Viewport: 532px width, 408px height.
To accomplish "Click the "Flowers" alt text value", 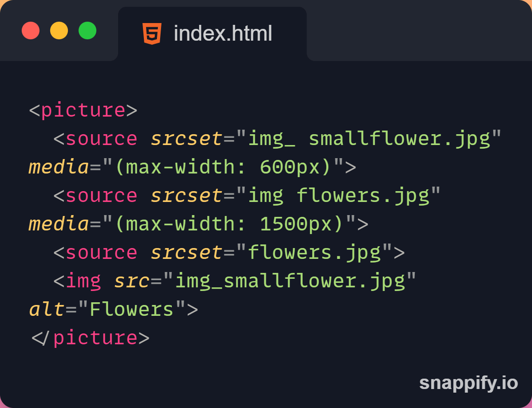I will point(132,310).
